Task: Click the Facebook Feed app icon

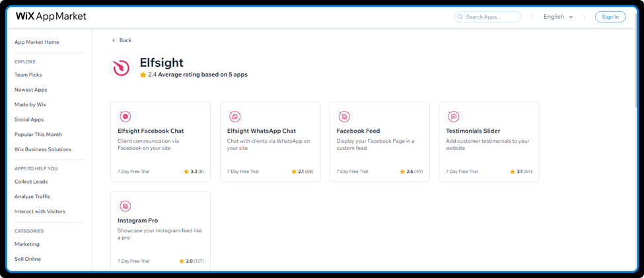Action: (x=344, y=117)
